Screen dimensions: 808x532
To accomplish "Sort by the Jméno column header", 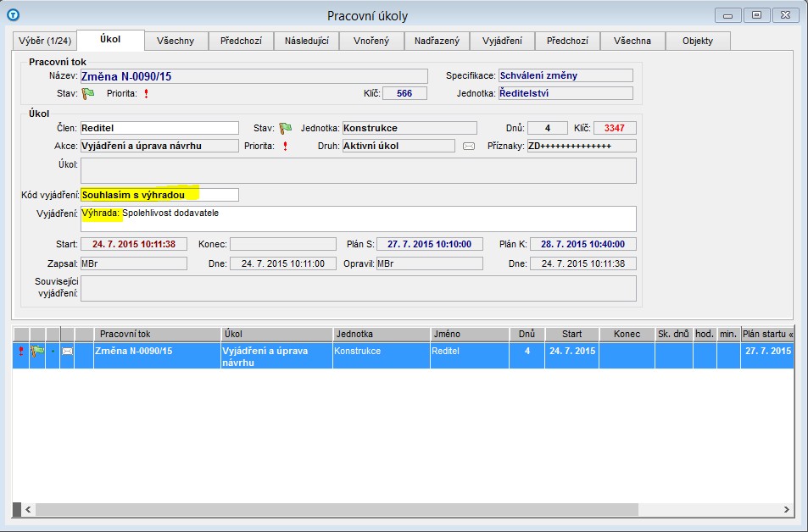I will 470,335.
